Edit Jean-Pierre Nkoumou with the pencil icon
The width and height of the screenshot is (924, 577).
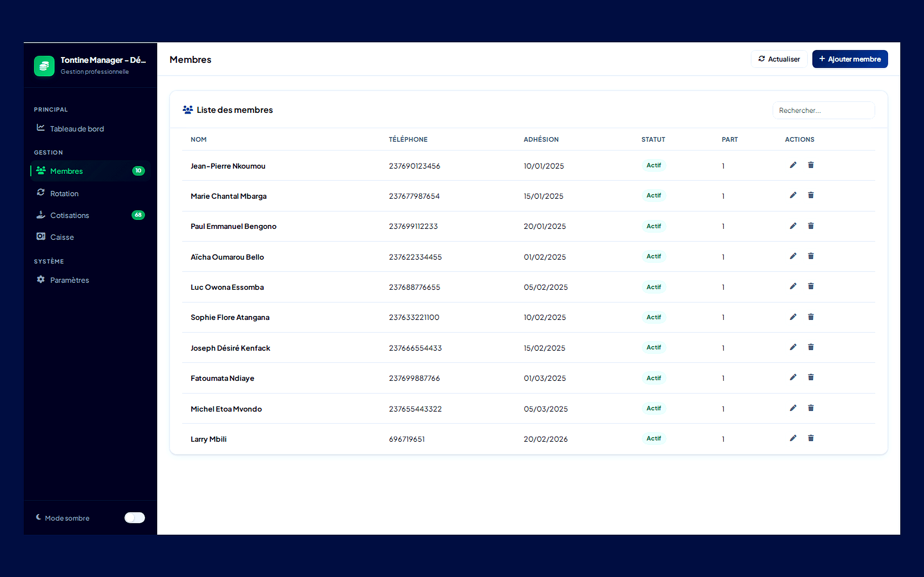pos(793,165)
